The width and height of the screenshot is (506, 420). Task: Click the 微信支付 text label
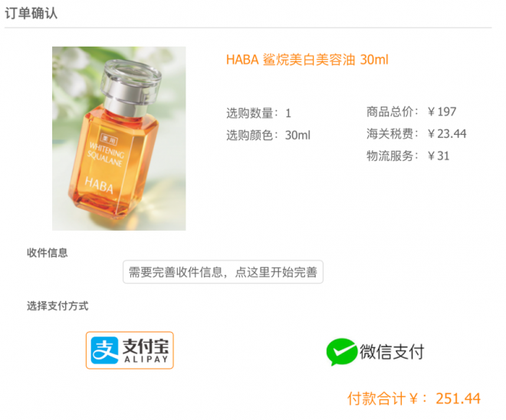(x=392, y=352)
